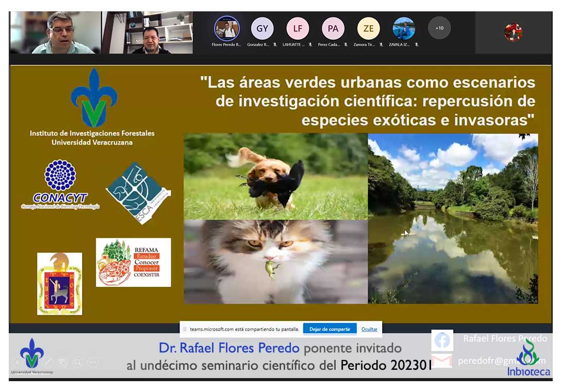Image resolution: width=562 pixels, height=392 pixels.
Task: Click the ZAVALA kayak photo avatar
Action: [x=404, y=28]
